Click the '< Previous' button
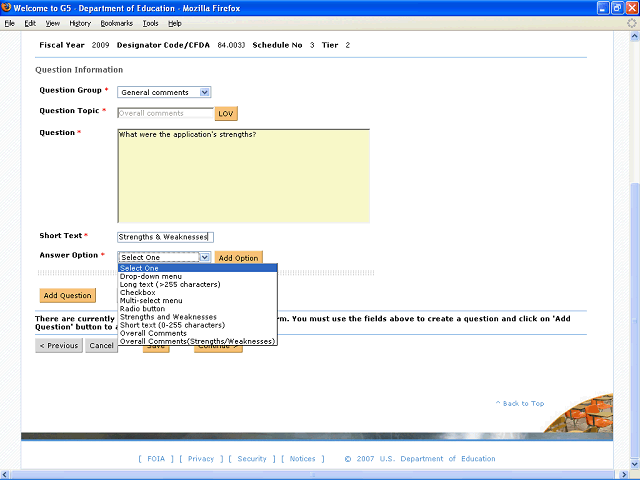The height and width of the screenshot is (480, 640). pos(59,345)
